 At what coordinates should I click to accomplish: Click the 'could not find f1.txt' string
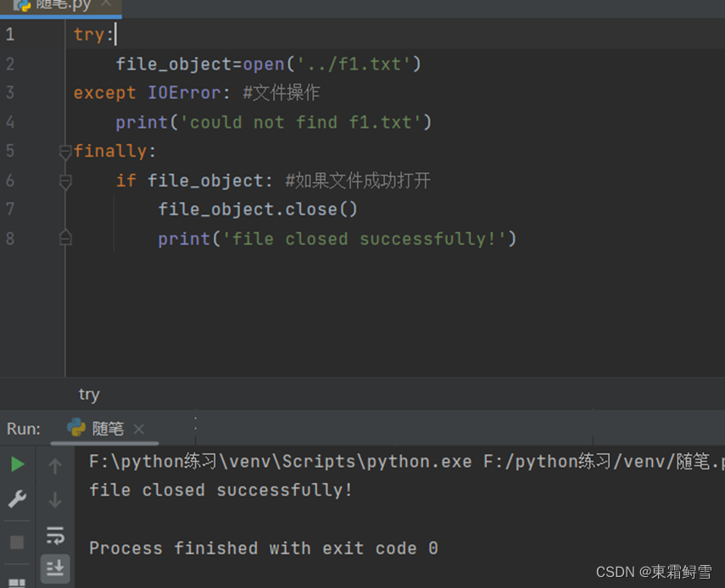click(300, 122)
